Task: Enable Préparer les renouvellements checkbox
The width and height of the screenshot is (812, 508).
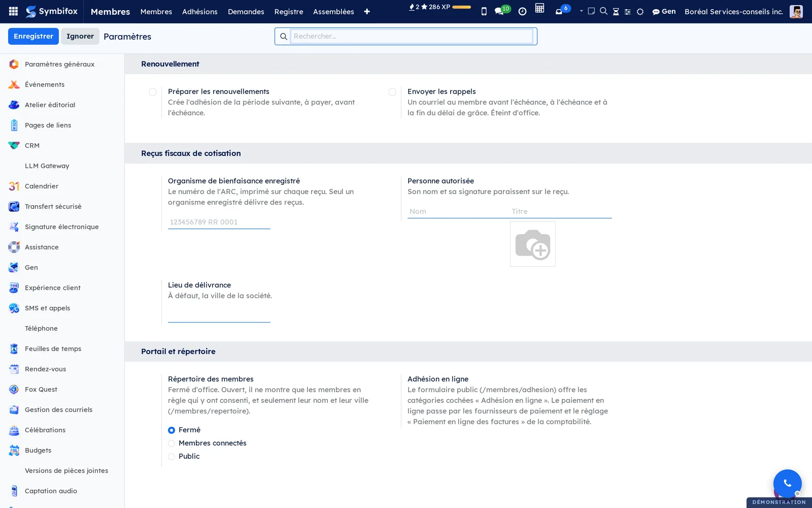Action: [x=153, y=92]
